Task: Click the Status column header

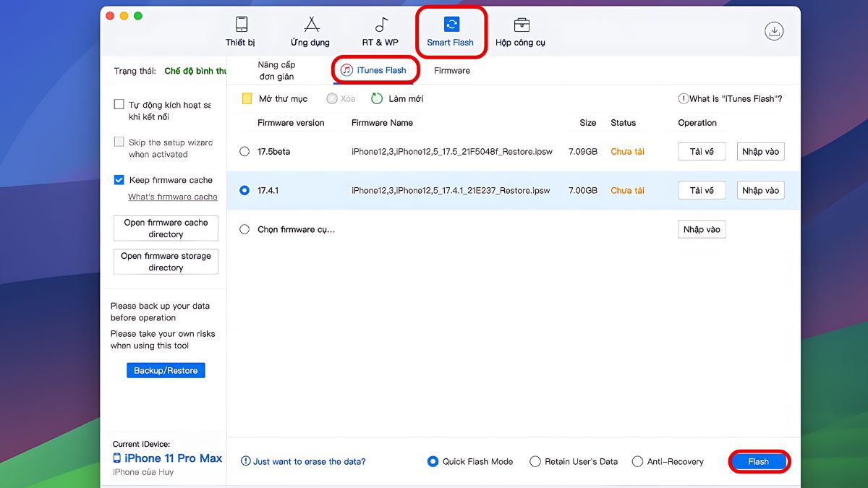Action: coord(623,123)
